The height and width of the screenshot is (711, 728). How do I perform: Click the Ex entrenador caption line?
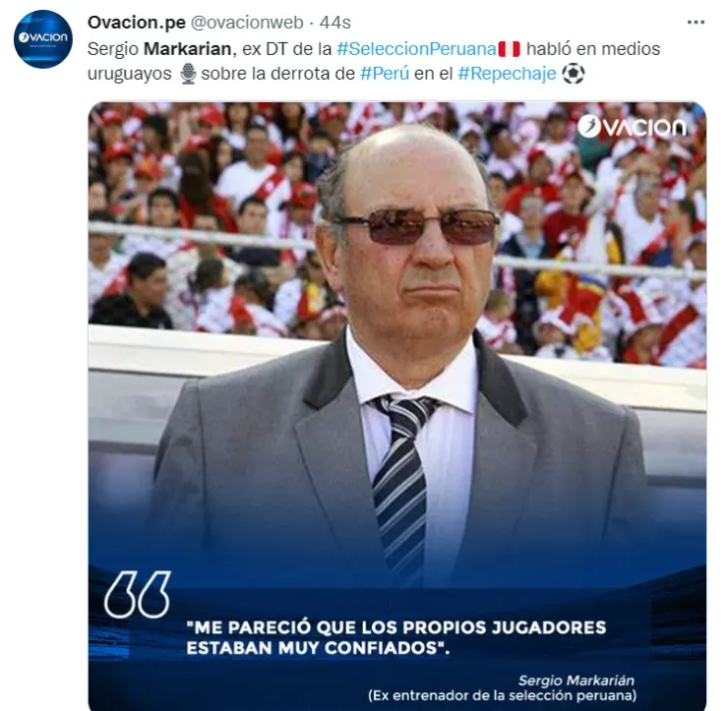point(502,695)
